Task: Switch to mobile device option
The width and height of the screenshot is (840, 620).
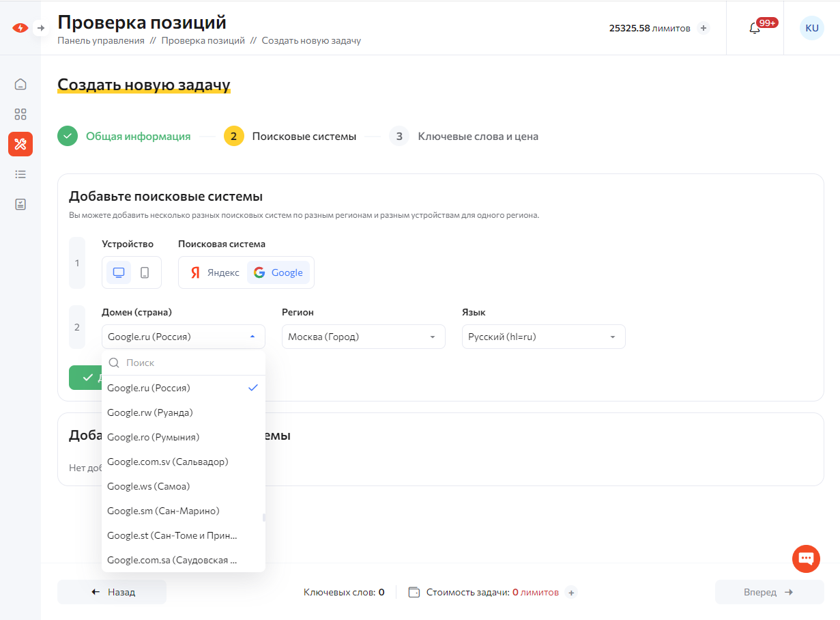Action: 145,272
